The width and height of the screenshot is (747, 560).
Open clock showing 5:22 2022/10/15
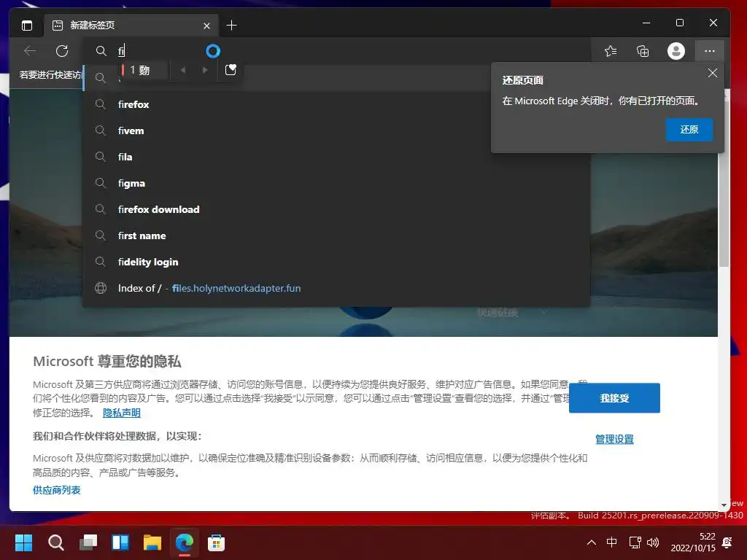point(693,542)
